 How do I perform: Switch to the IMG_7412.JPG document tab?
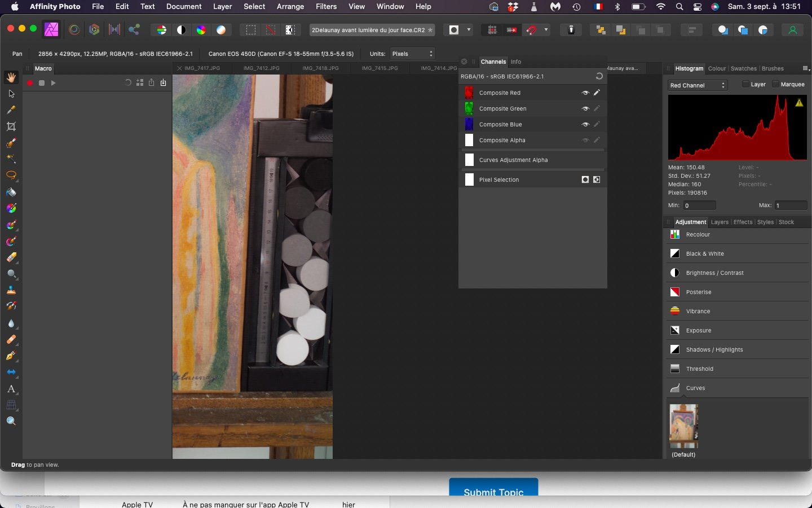(261, 68)
